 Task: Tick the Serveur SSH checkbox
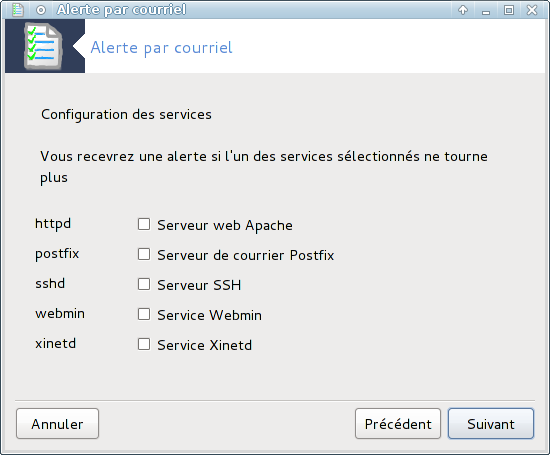(x=144, y=284)
